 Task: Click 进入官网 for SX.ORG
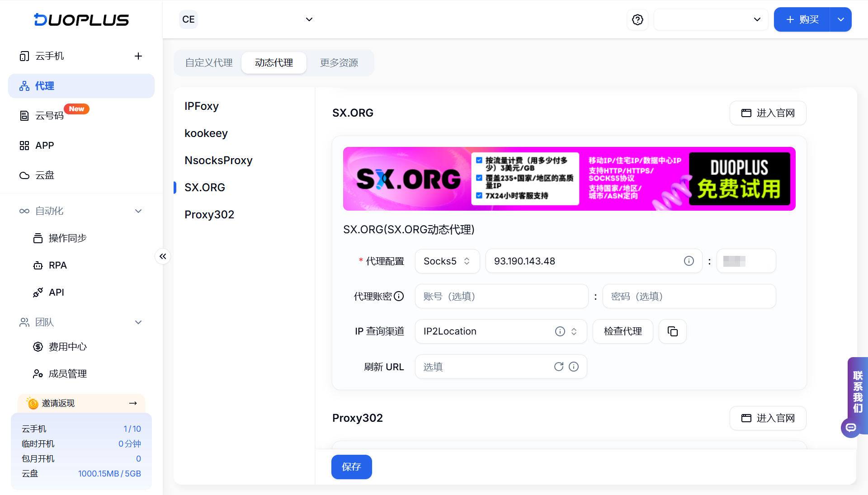tap(768, 113)
